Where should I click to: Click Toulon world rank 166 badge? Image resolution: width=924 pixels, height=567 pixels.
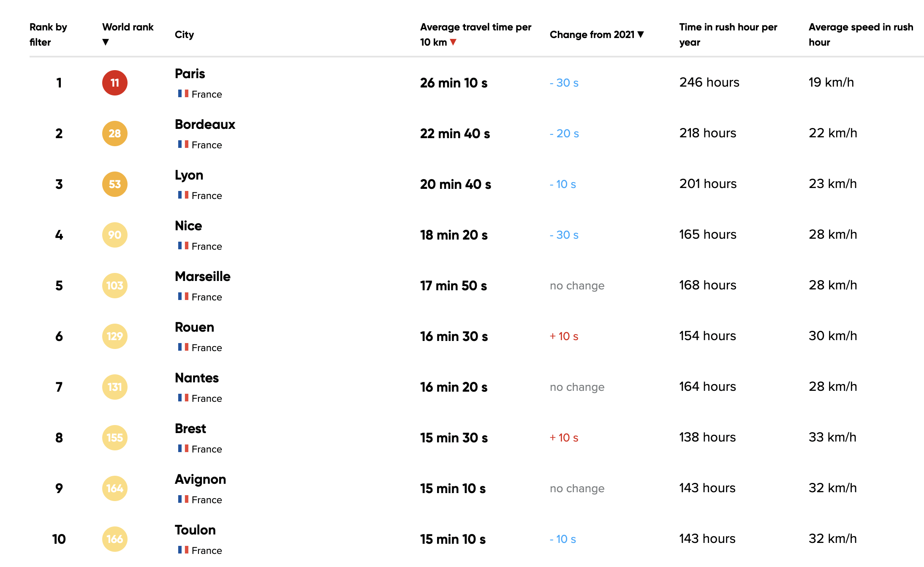pos(115,539)
